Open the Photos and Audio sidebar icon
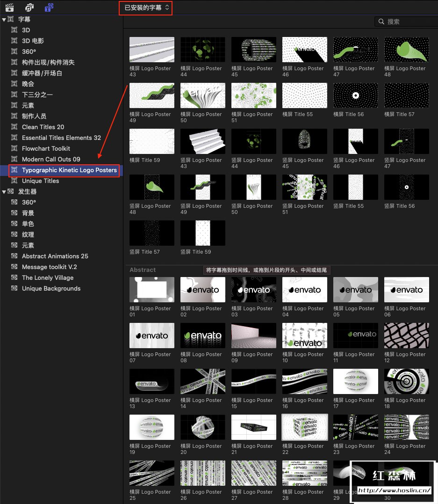 (x=29, y=7)
